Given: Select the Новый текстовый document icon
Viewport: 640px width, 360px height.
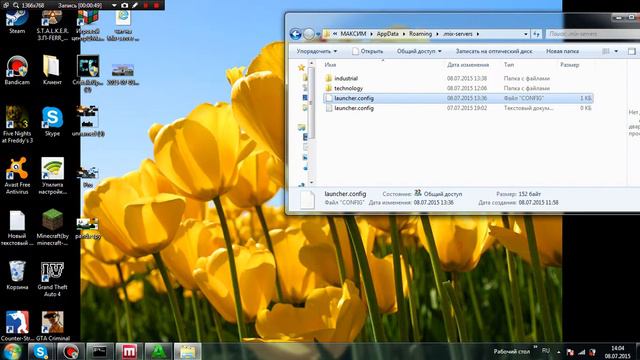Looking at the screenshot, I should 17,228.
